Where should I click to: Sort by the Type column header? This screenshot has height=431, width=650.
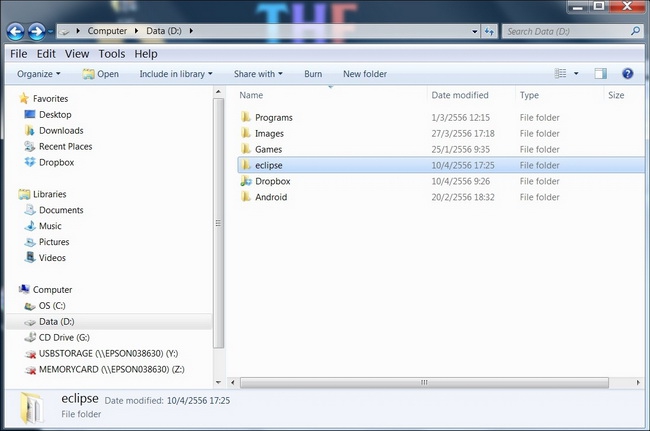point(529,95)
